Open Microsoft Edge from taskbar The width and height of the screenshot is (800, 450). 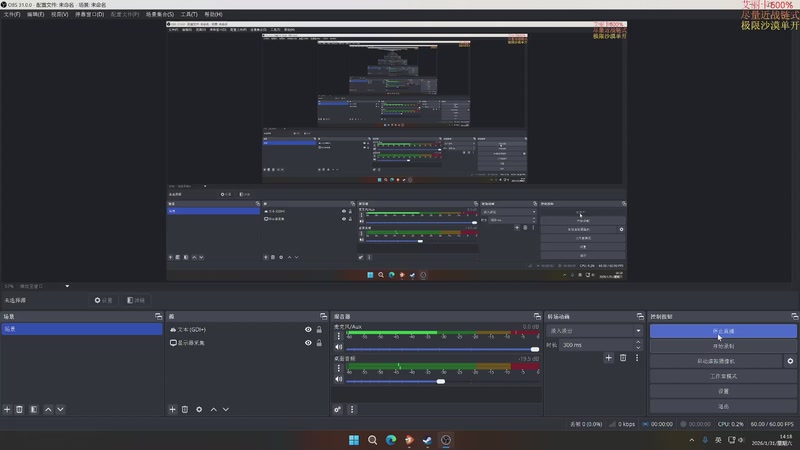[391, 440]
